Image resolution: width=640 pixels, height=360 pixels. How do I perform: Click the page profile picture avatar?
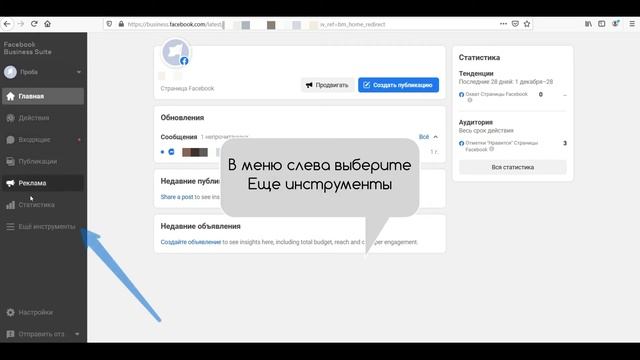click(x=176, y=53)
